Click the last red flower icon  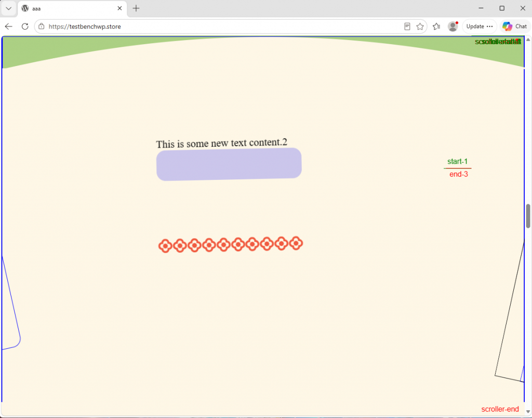click(296, 243)
